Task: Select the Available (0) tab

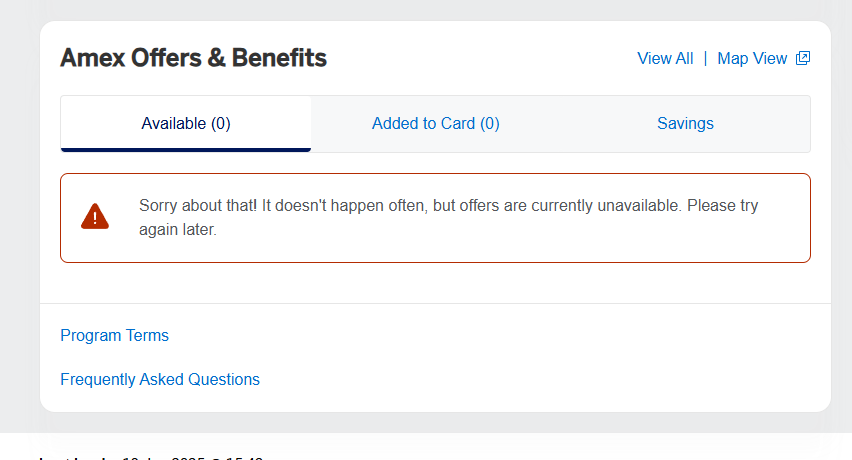Action: [186, 124]
